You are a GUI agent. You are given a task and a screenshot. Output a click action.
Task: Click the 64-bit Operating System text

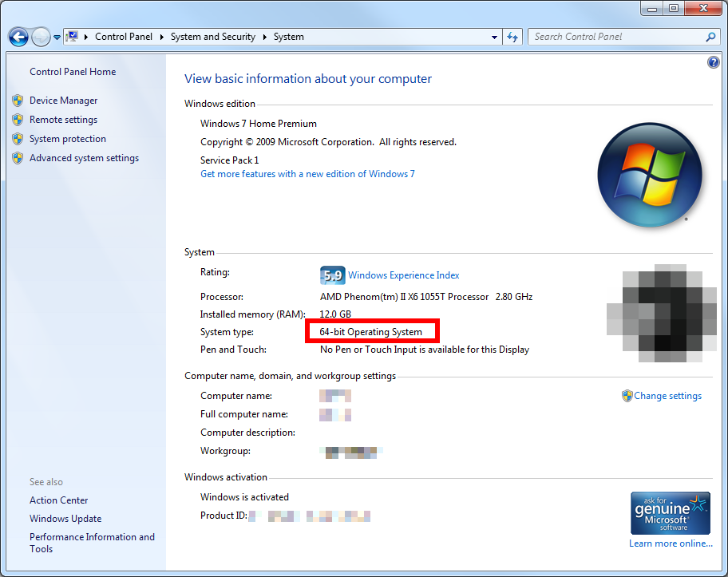coord(371,332)
